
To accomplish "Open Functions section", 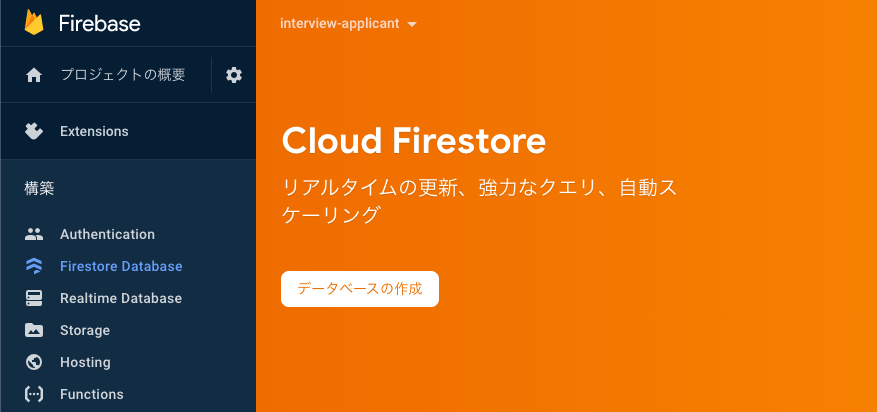I will (92, 394).
